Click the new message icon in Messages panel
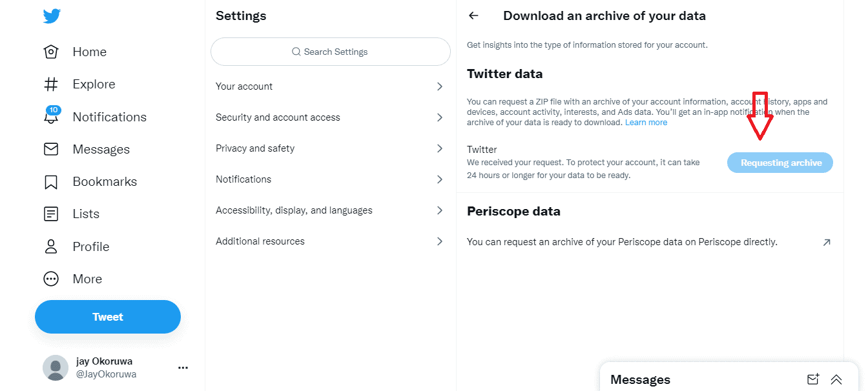868x391 pixels. (x=814, y=379)
